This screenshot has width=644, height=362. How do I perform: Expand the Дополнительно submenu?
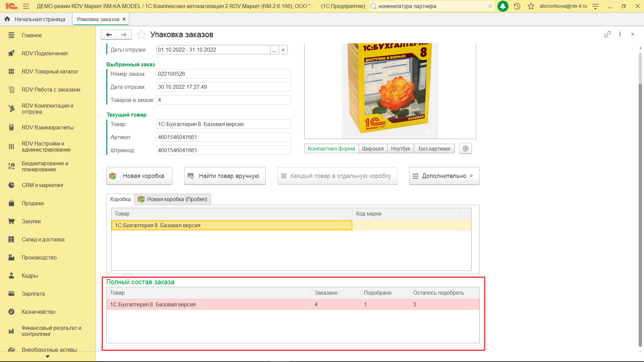coord(444,176)
